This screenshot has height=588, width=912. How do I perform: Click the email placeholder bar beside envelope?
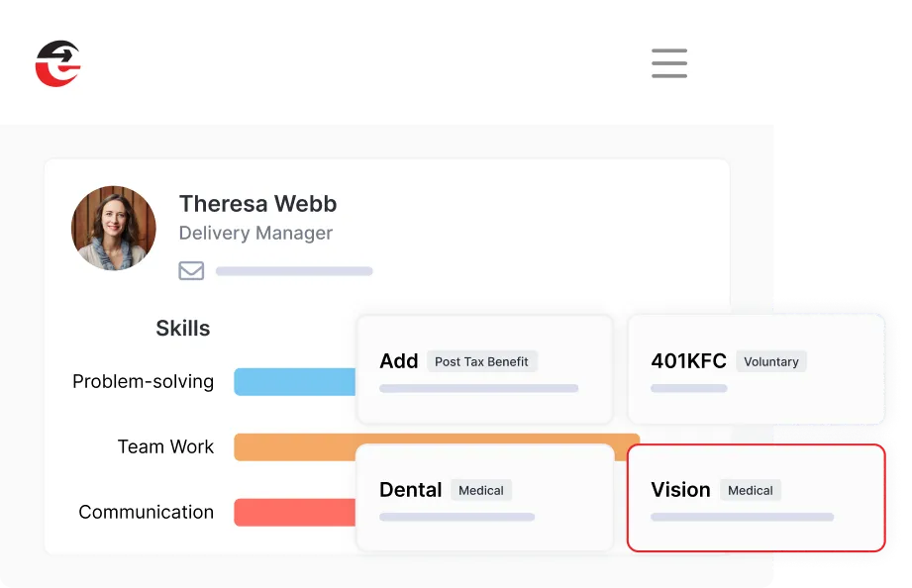(294, 271)
